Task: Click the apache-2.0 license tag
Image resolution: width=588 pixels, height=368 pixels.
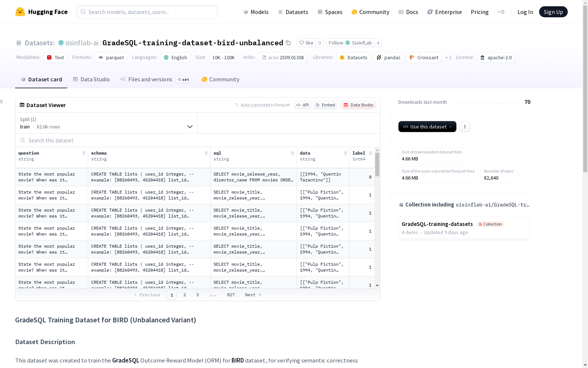Action: [x=496, y=57]
